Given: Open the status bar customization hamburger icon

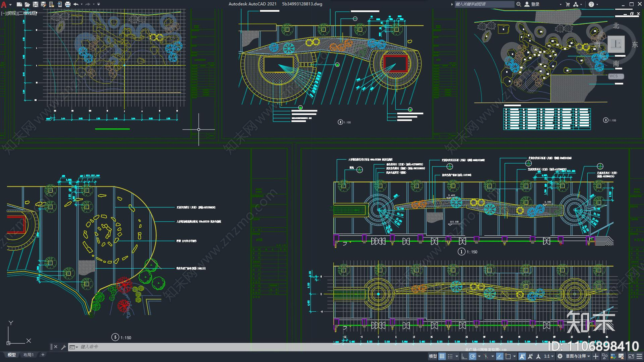Looking at the screenshot, I should 639,356.
